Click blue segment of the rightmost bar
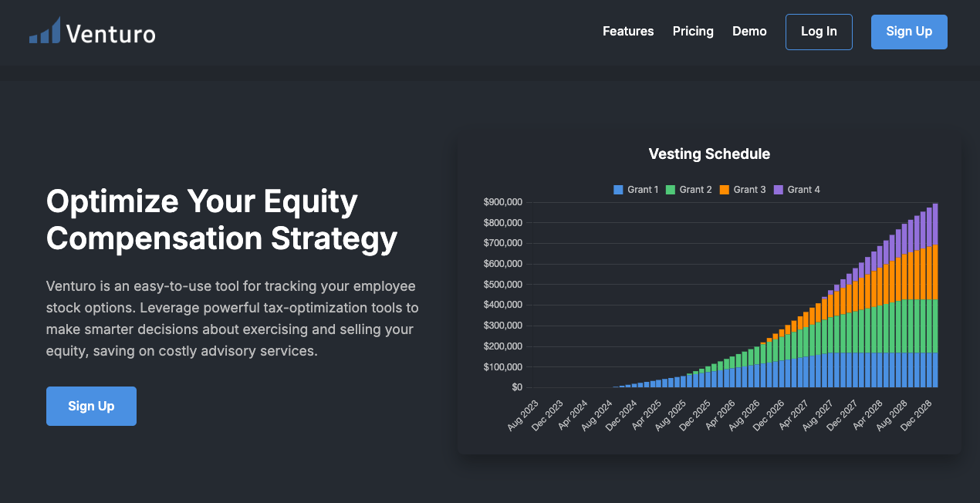980x503 pixels. 935,370
